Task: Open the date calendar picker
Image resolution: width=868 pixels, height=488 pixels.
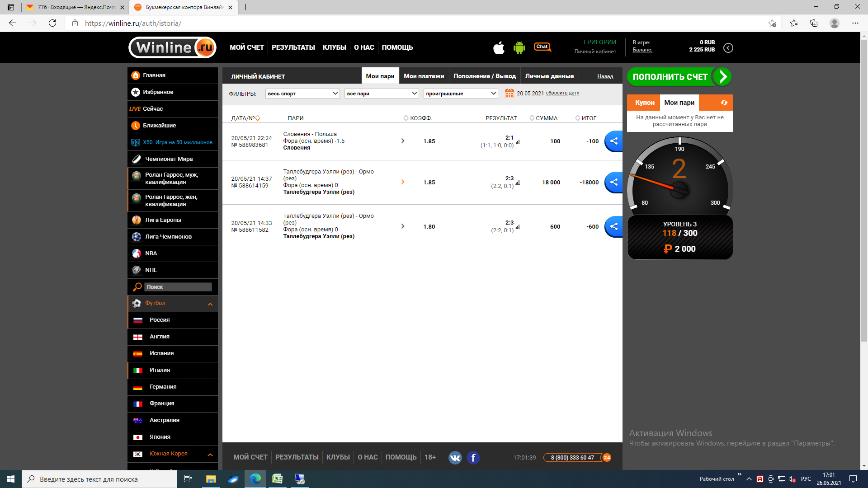Action: [509, 94]
